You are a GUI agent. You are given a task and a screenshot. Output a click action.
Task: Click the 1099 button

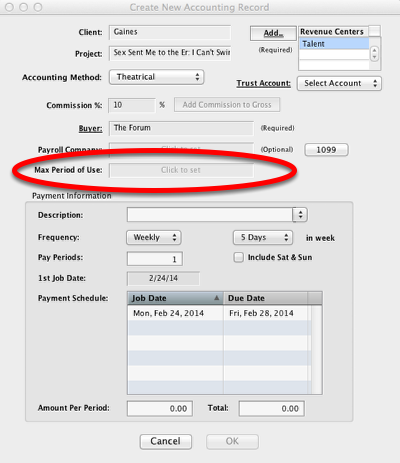[326, 150]
